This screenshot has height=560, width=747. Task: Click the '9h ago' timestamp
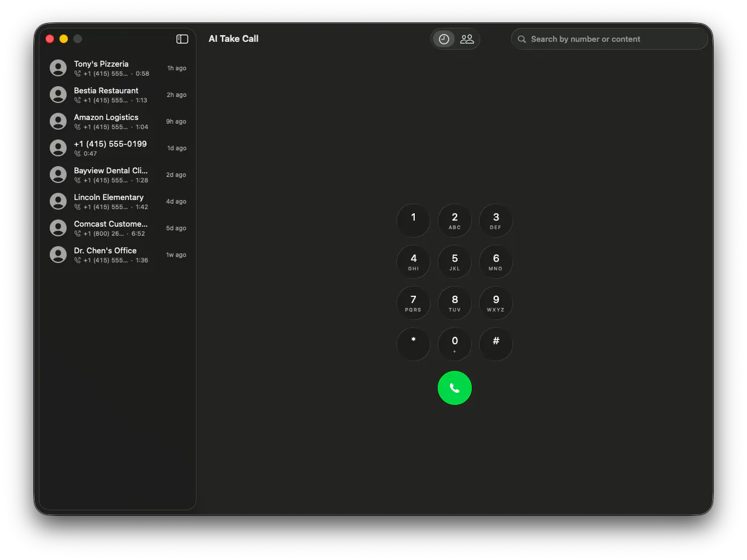click(176, 122)
